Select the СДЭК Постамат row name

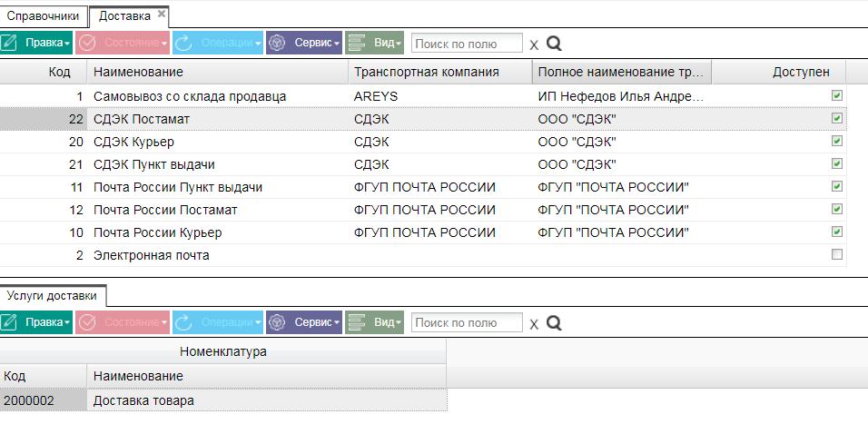click(x=142, y=119)
